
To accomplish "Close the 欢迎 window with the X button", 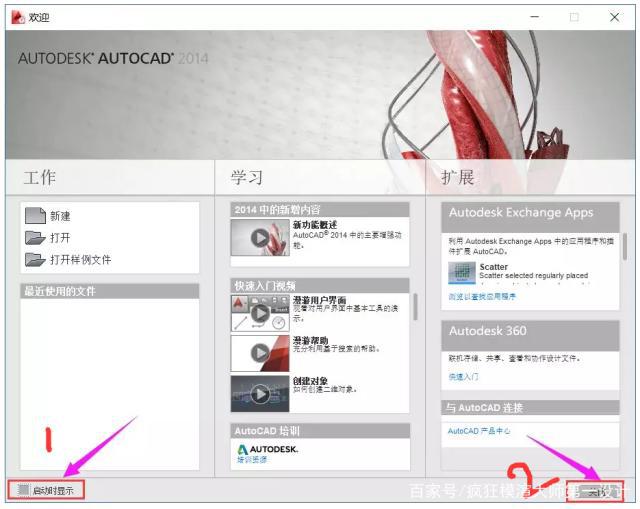I will (614, 17).
